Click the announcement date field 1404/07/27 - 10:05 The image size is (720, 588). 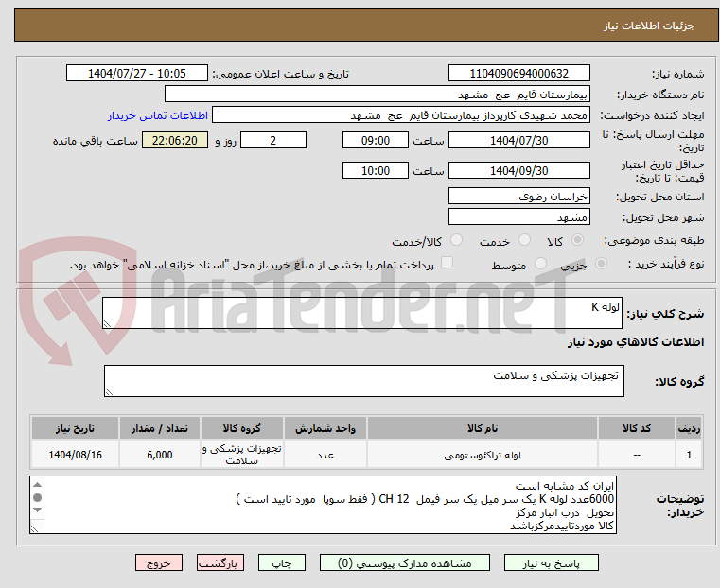(x=137, y=74)
